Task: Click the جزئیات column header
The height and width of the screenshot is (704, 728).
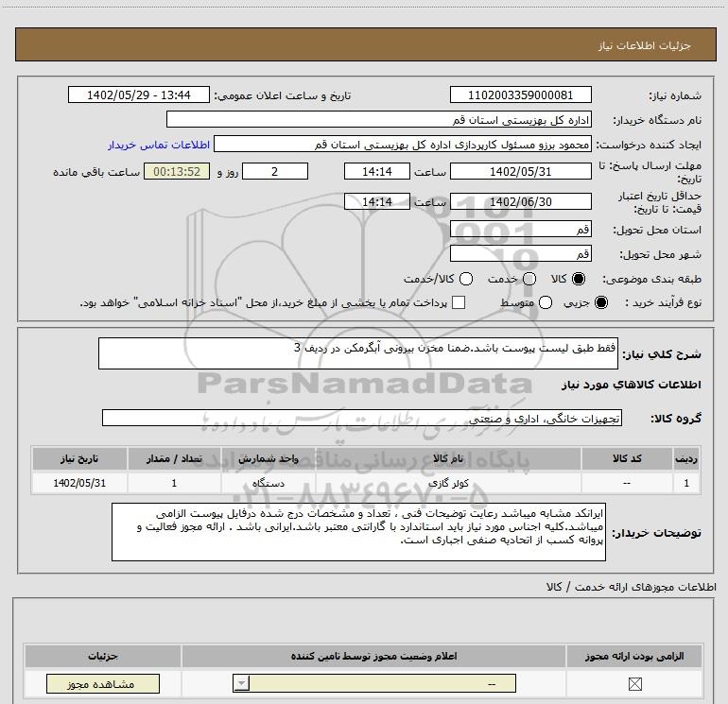Action: click(x=103, y=656)
